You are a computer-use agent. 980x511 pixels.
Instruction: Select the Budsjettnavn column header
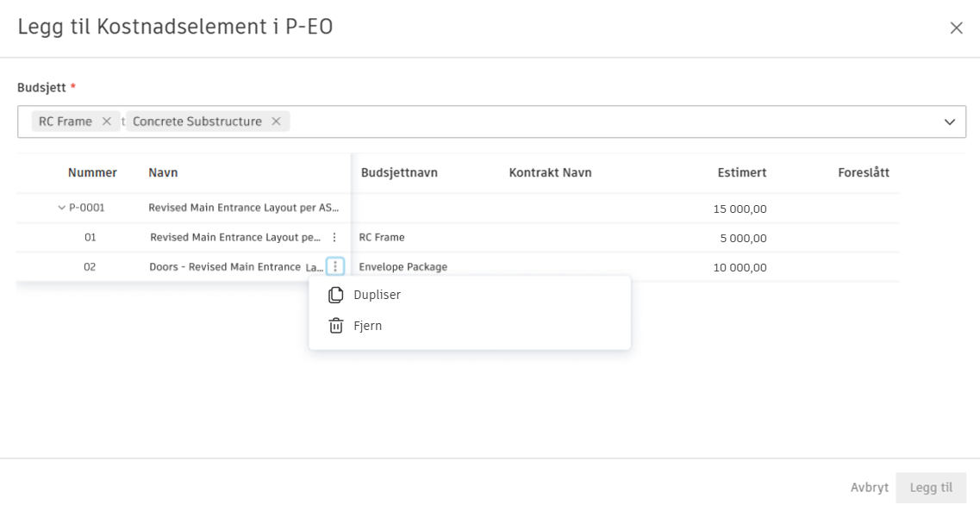pos(399,172)
